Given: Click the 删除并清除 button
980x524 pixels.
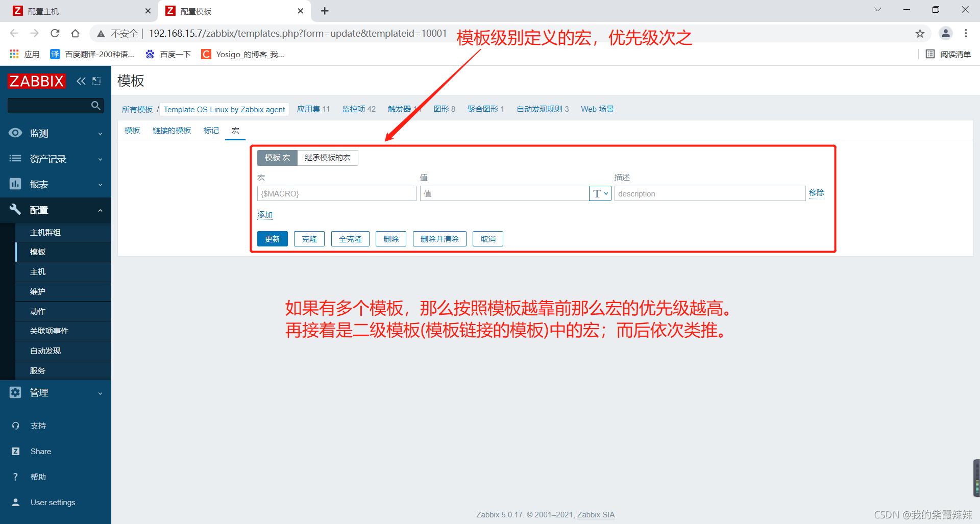Looking at the screenshot, I should point(439,239).
